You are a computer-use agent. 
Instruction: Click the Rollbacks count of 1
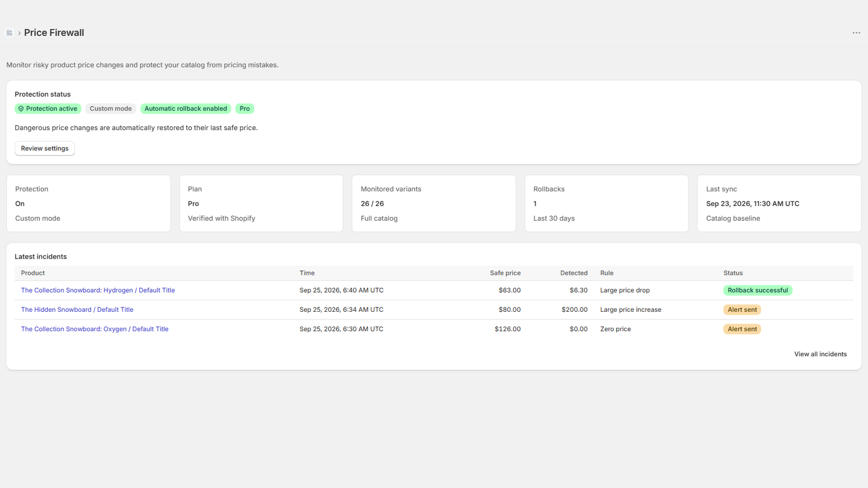click(535, 204)
